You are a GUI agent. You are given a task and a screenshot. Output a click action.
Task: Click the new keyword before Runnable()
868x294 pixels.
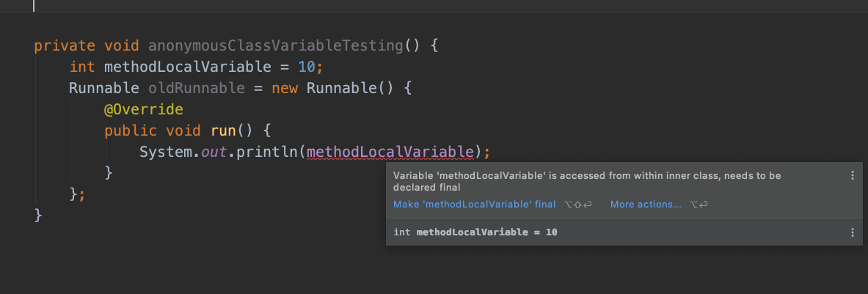pos(285,89)
